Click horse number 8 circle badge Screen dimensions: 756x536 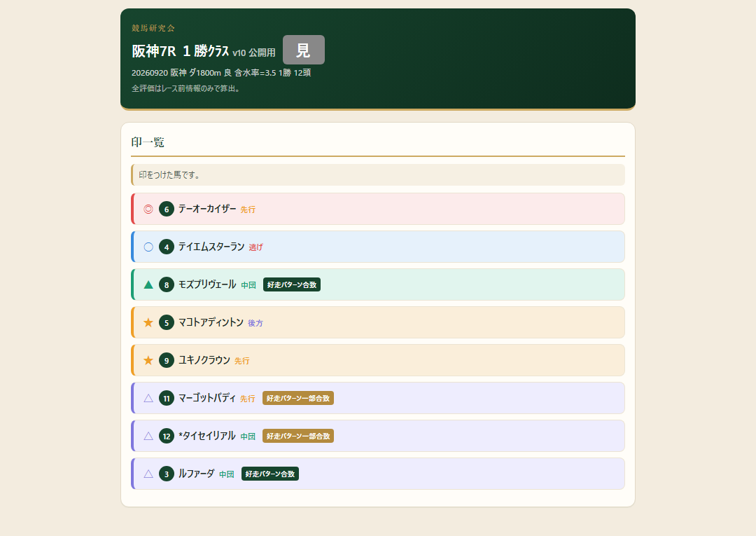click(x=167, y=284)
